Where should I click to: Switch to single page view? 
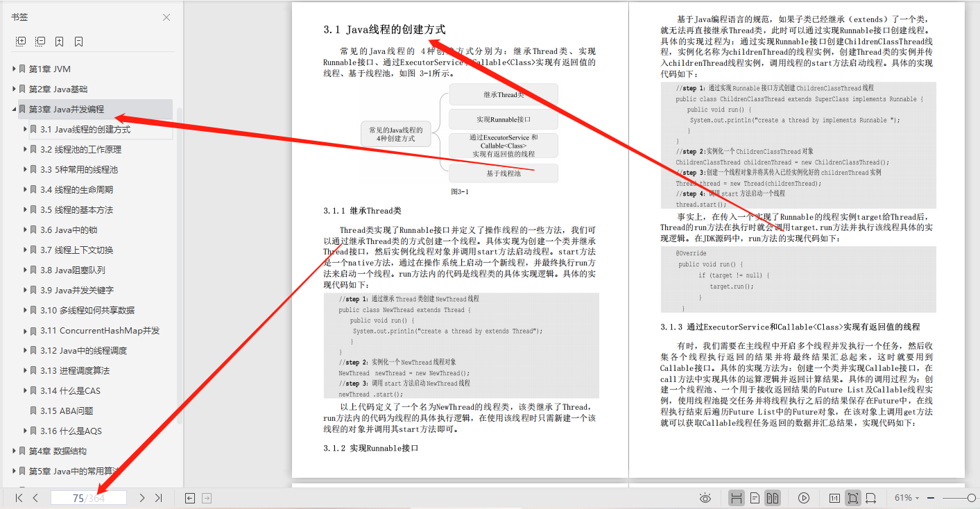click(x=755, y=498)
